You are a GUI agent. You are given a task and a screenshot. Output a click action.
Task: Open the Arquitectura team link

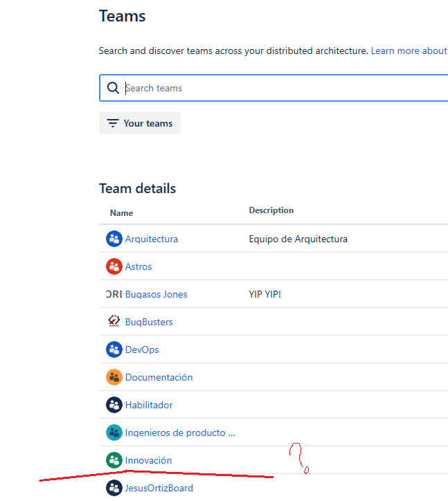151,239
